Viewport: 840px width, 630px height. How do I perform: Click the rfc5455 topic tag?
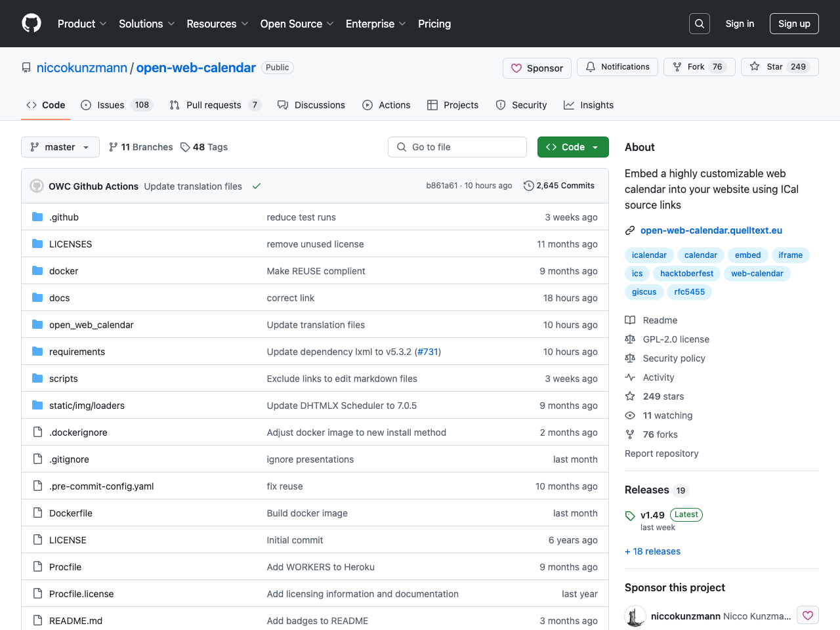pyautogui.click(x=689, y=292)
